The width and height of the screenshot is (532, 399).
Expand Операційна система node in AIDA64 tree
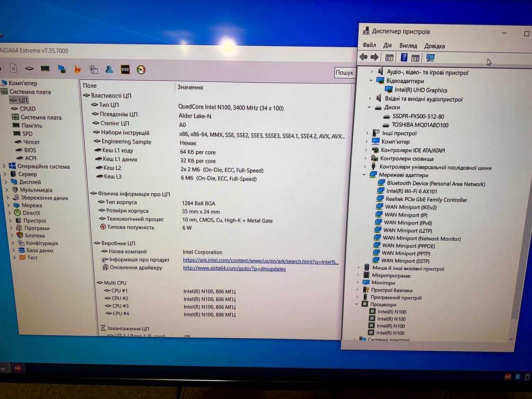5,166
